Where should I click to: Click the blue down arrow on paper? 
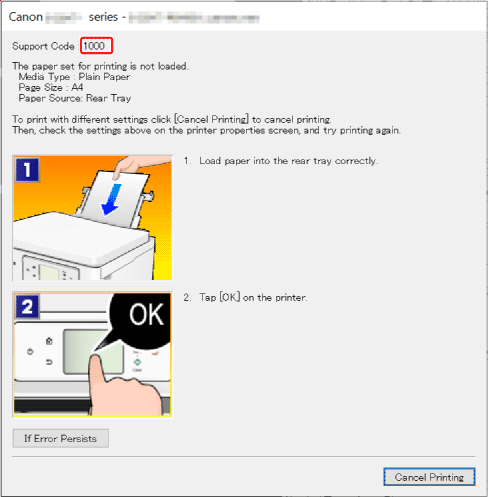111,199
